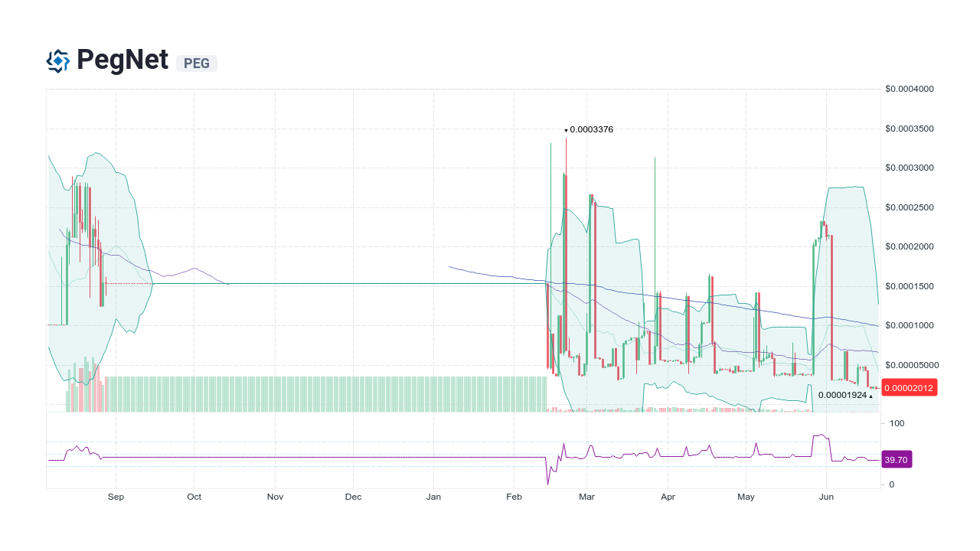Click the red current price label 0.00002012
980x551 pixels.
[909, 387]
